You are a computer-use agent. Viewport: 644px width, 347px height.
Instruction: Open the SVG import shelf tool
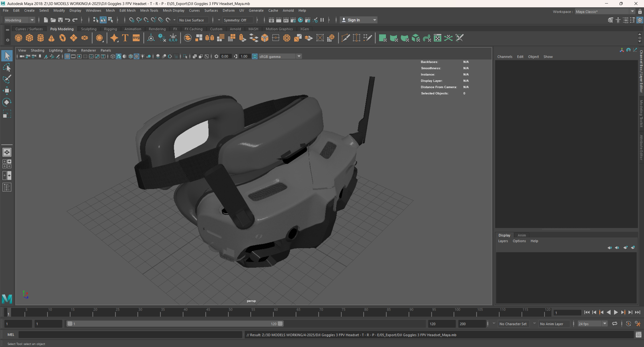point(136,38)
